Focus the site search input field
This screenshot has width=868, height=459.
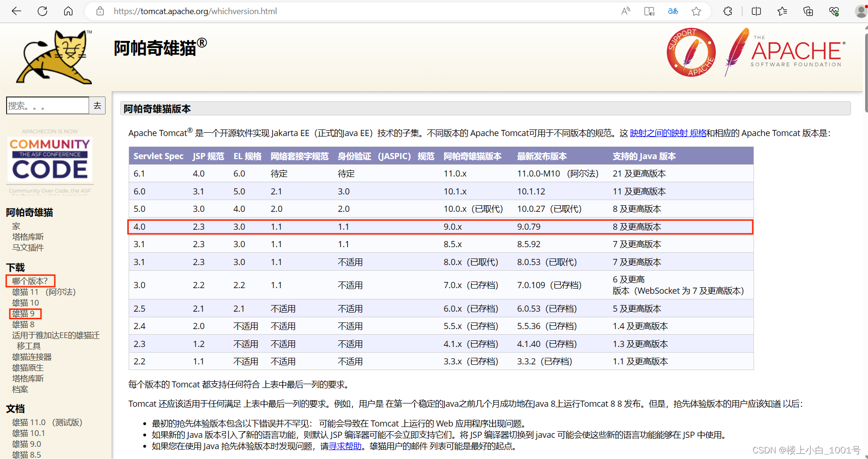pos(48,105)
